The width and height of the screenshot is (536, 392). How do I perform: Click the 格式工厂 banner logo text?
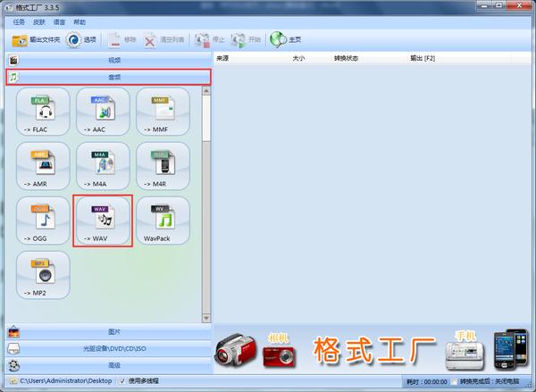point(374,349)
